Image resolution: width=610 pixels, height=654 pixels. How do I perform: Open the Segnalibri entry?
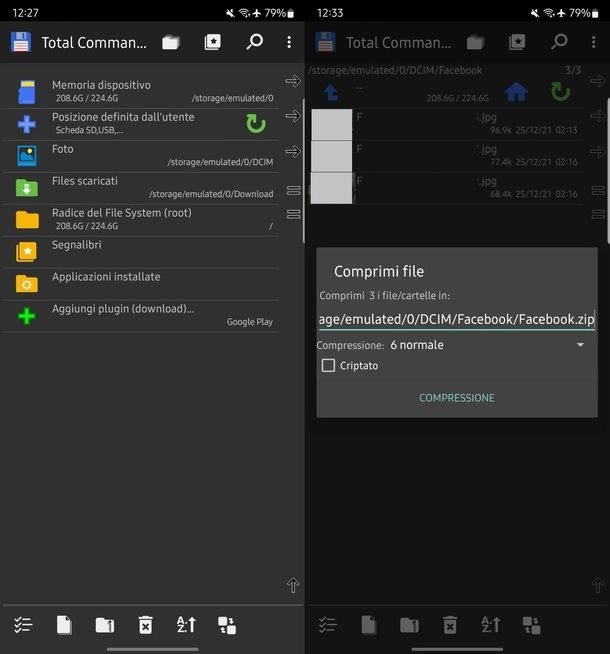[141, 252]
